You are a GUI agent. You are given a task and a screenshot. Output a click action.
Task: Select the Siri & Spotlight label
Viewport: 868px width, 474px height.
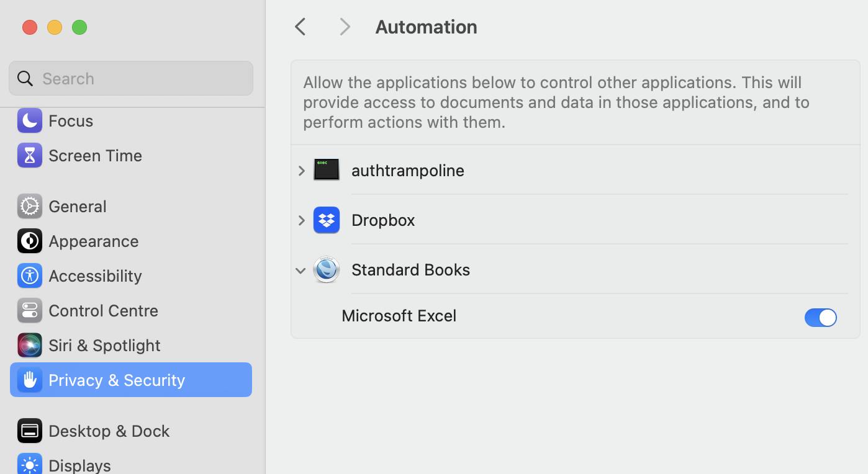(x=104, y=345)
